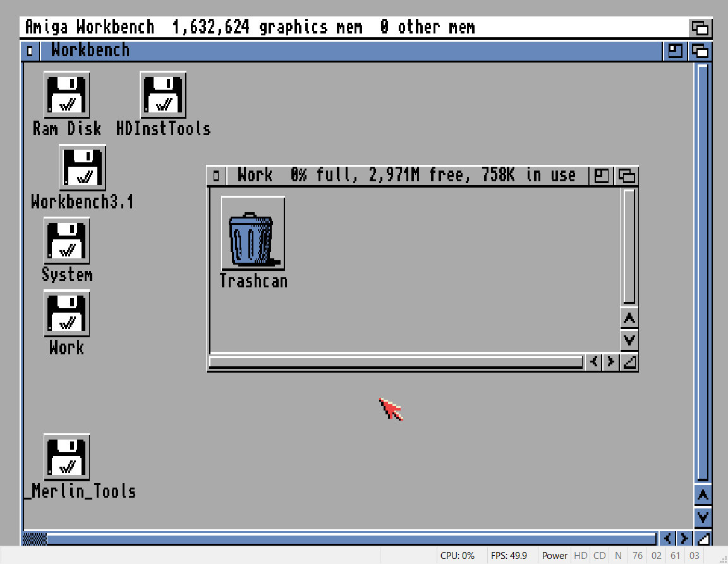Click the Work window scroll right arrow
Viewport: 728px width, 564px height.
click(610, 362)
